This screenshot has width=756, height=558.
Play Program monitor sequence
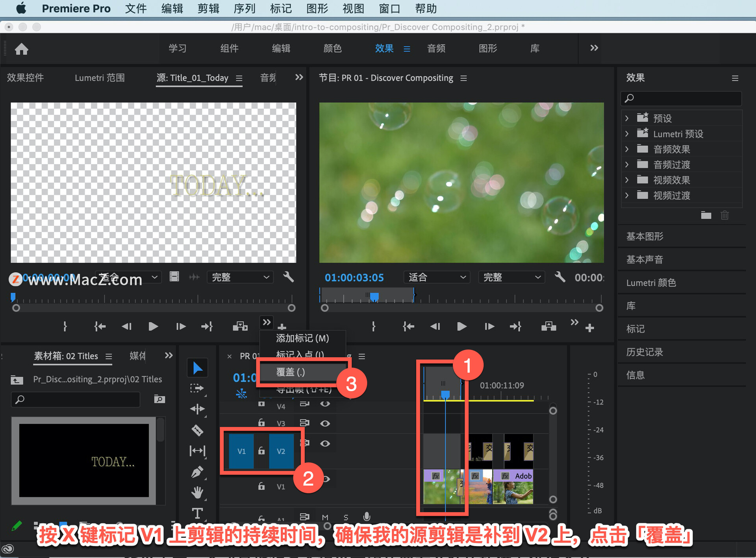point(462,326)
